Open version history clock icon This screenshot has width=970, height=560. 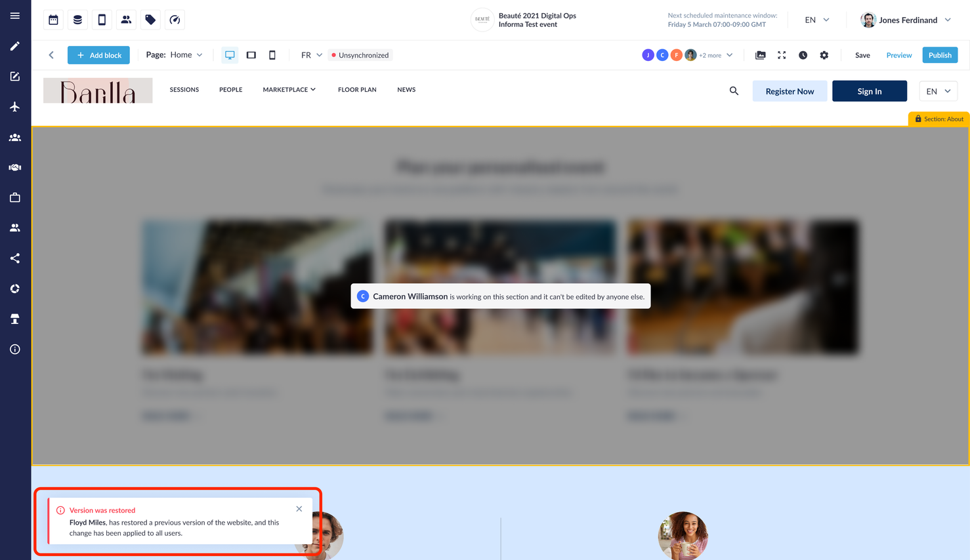coord(803,55)
